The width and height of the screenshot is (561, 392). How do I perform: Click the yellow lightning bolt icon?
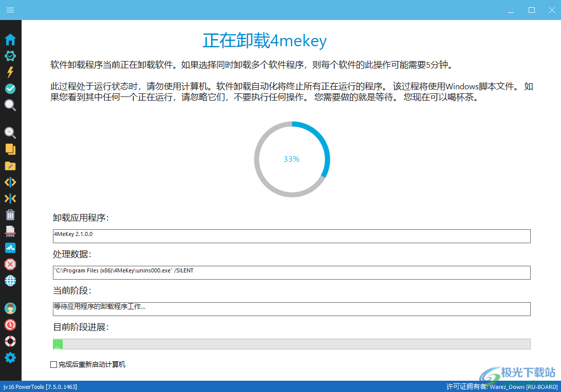(10, 72)
